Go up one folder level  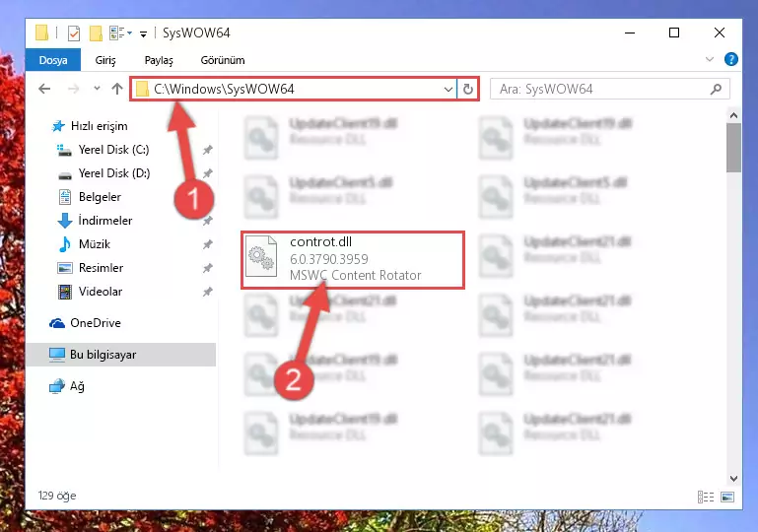(117, 89)
